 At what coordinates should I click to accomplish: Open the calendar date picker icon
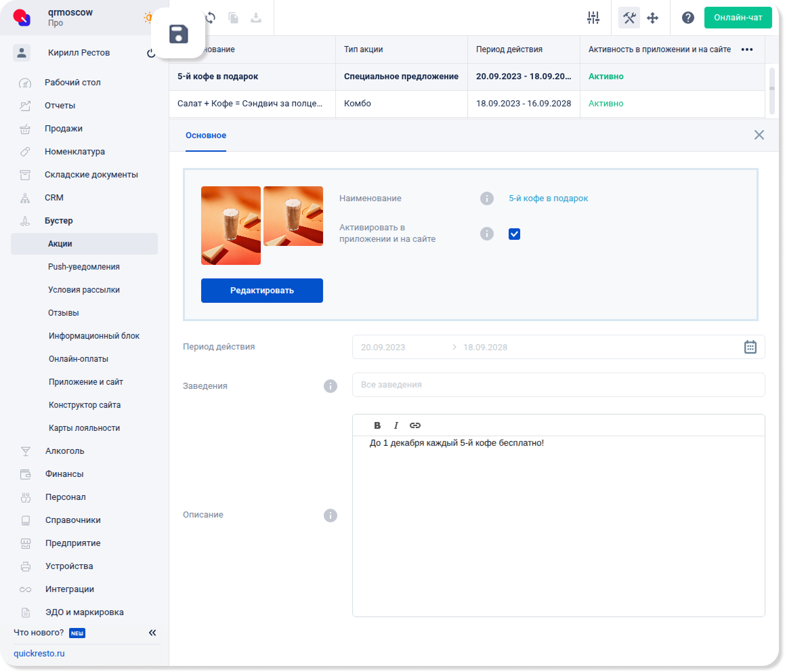[x=750, y=347]
